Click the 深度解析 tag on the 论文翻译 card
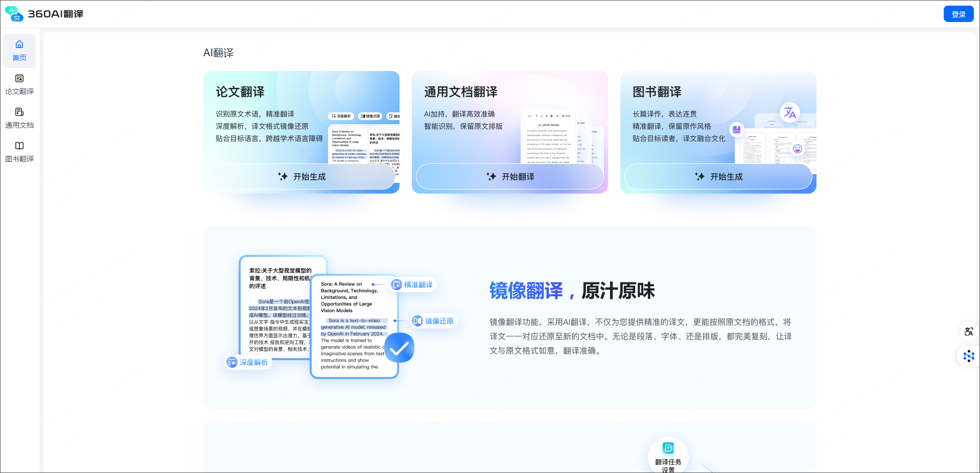Image resolution: width=980 pixels, height=473 pixels. 341,116
